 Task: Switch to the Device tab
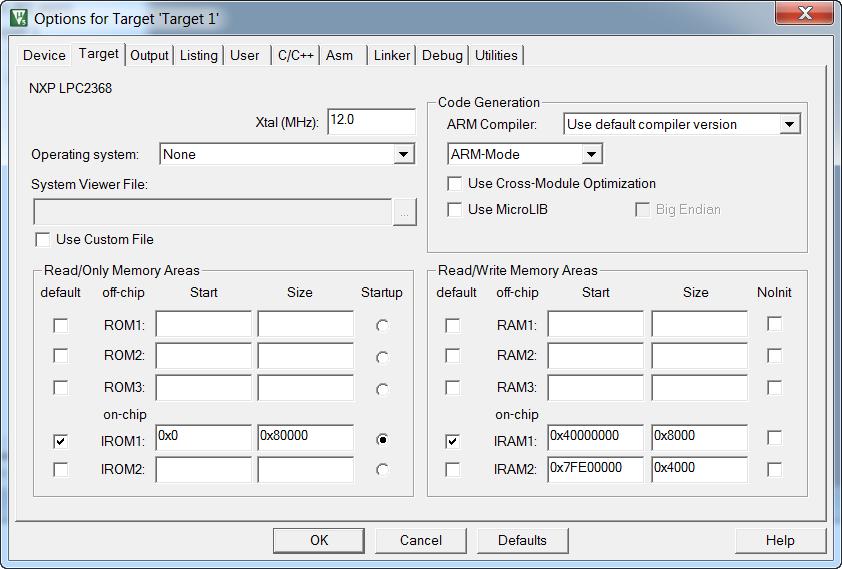[44, 55]
